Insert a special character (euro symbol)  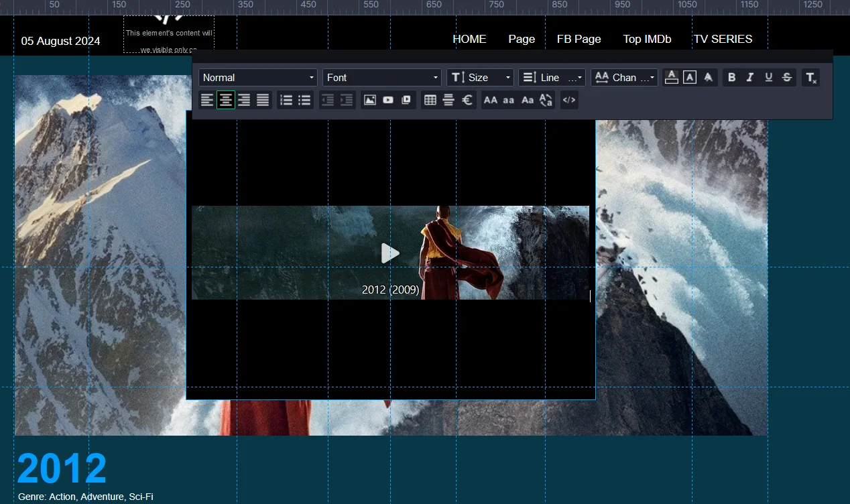pos(467,101)
